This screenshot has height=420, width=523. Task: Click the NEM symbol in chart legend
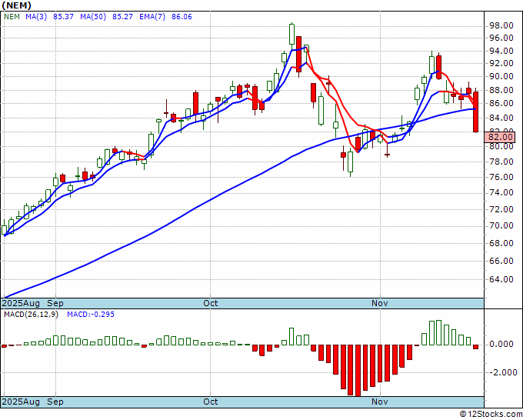pos(12,17)
